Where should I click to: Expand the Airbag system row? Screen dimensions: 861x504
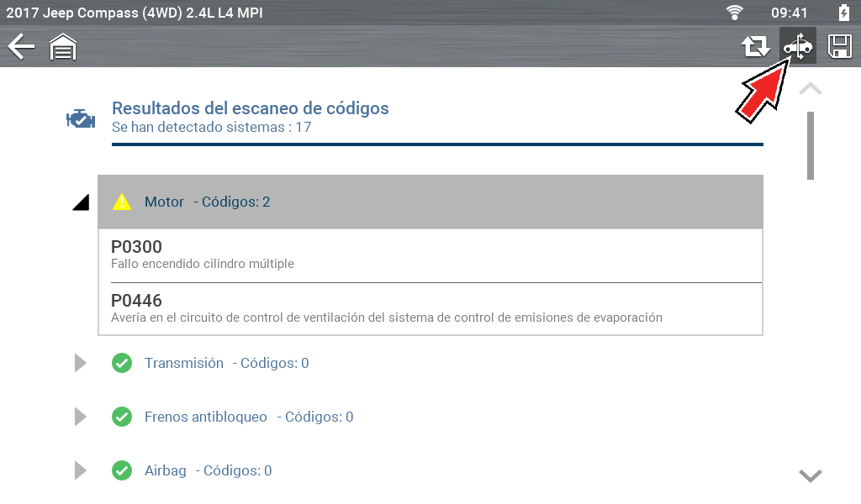(x=81, y=470)
